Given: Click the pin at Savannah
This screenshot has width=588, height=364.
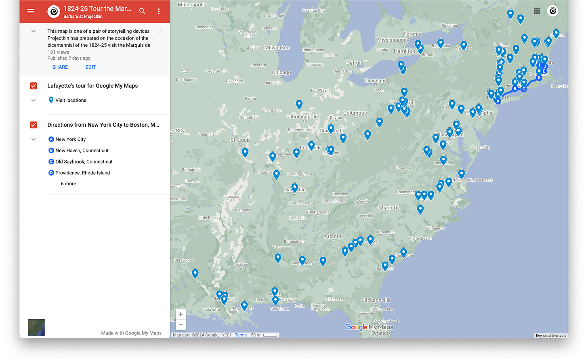Looking at the screenshot, I should click(385, 266).
